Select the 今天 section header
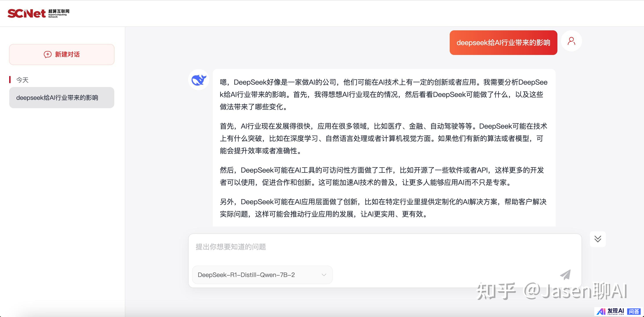The width and height of the screenshot is (644, 317). (22, 80)
